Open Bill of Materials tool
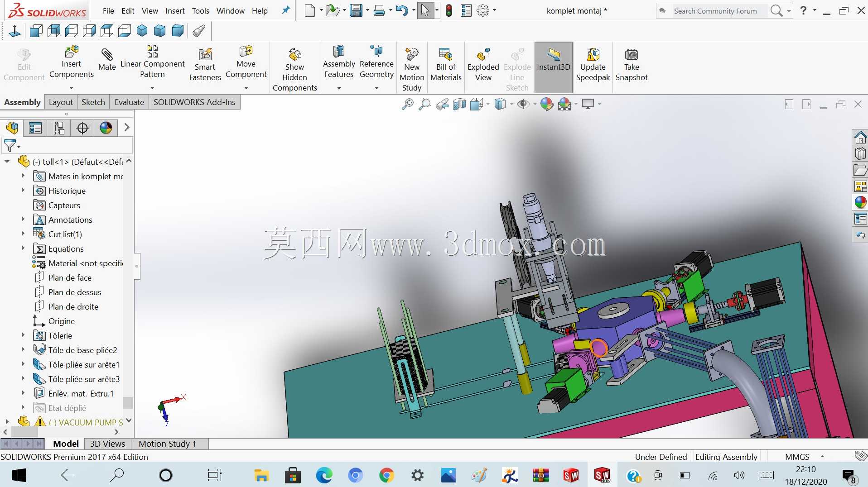Viewport: 868px width, 487px height. pyautogui.click(x=446, y=65)
